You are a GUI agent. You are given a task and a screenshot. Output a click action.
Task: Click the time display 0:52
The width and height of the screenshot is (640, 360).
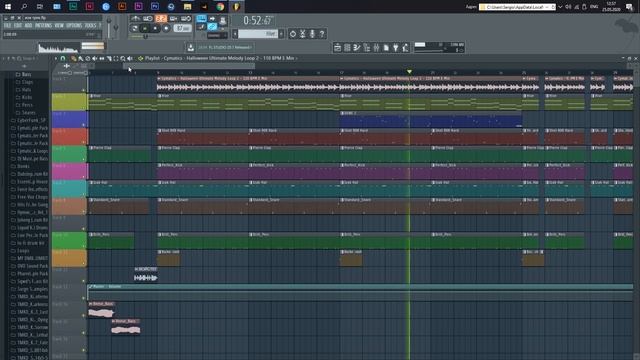coord(258,20)
